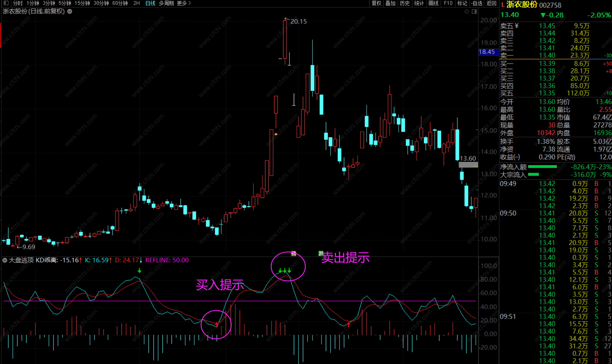Image resolution: width=612 pixels, height=364 pixels.
Task: Toggle the right side panel icon
Action: pyautogui.click(x=474, y=11)
